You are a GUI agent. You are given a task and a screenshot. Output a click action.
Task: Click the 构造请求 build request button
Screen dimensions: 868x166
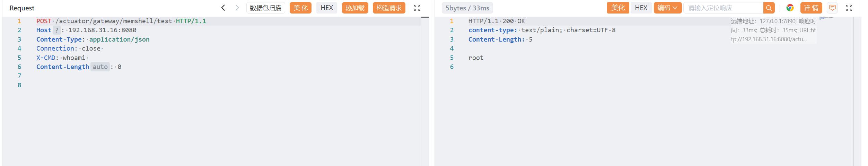click(389, 8)
